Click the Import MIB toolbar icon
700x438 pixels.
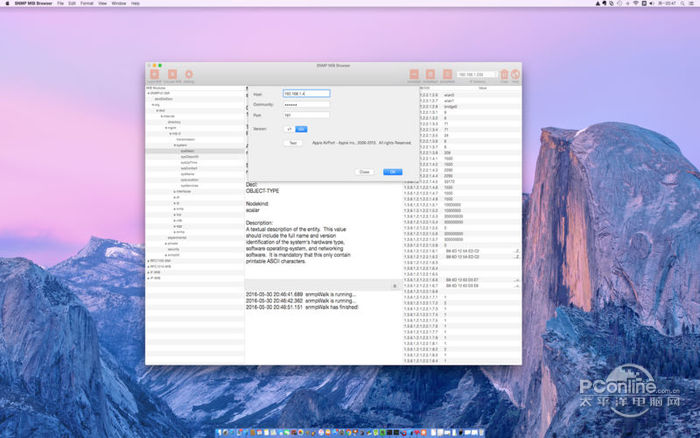[x=155, y=74]
